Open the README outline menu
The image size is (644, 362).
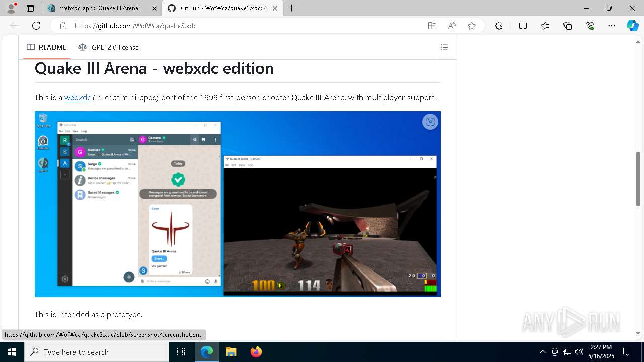444,47
